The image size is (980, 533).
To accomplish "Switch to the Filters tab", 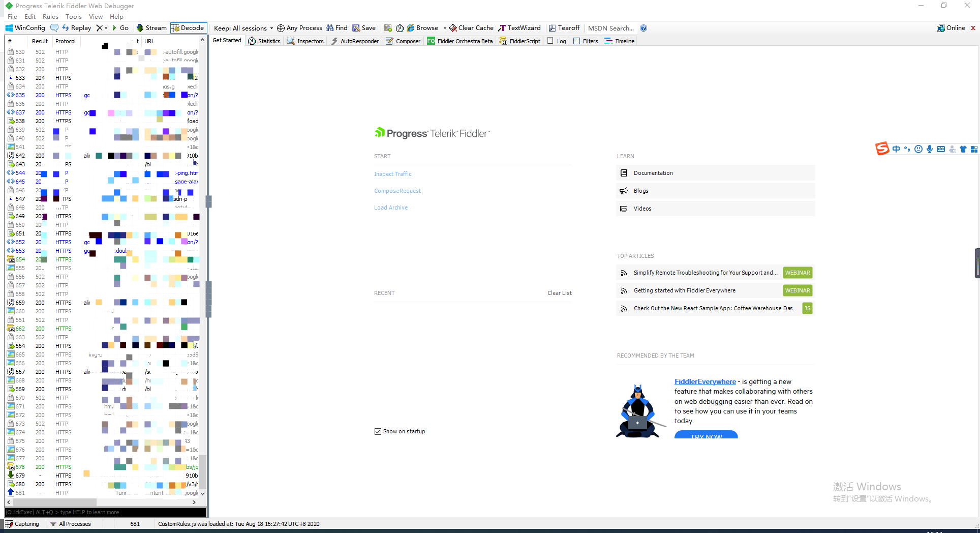I will tap(586, 41).
